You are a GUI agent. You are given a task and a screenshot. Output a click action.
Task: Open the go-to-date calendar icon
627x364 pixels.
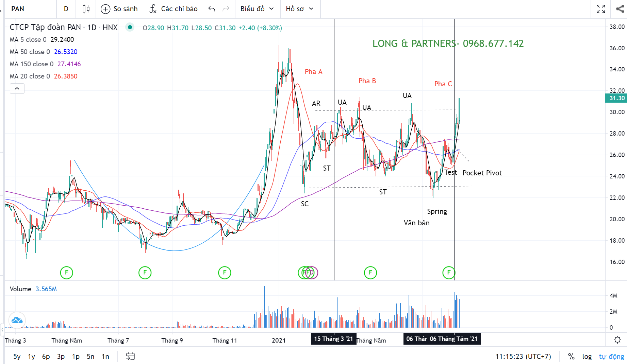(x=130, y=356)
